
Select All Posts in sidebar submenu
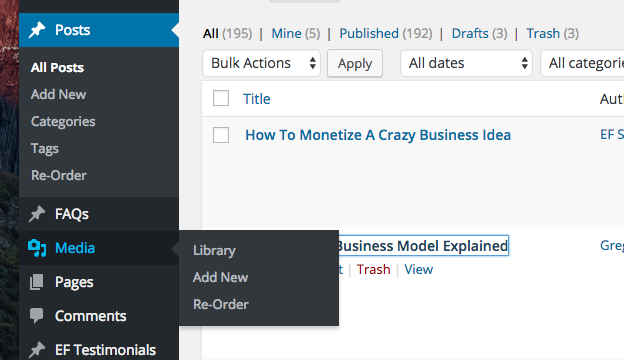tap(57, 68)
